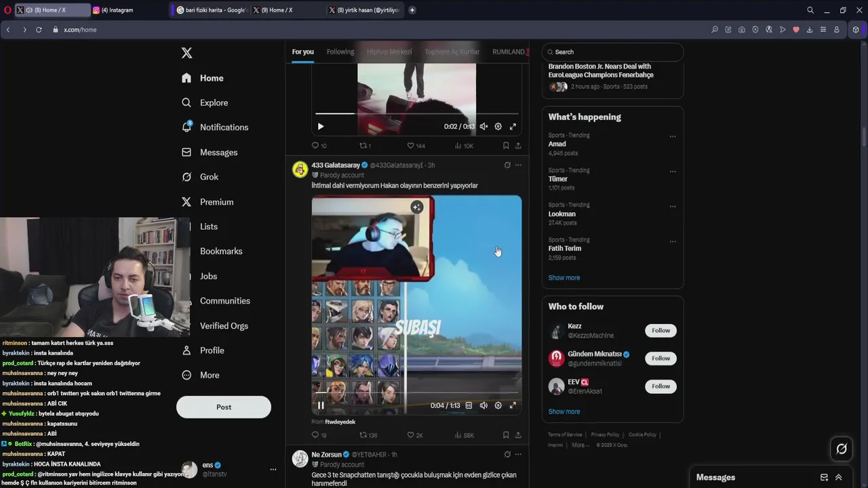This screenshot has width=868, height=488.
Task: Compose new message in Messages drawer
Action: [x=824, y=477]
